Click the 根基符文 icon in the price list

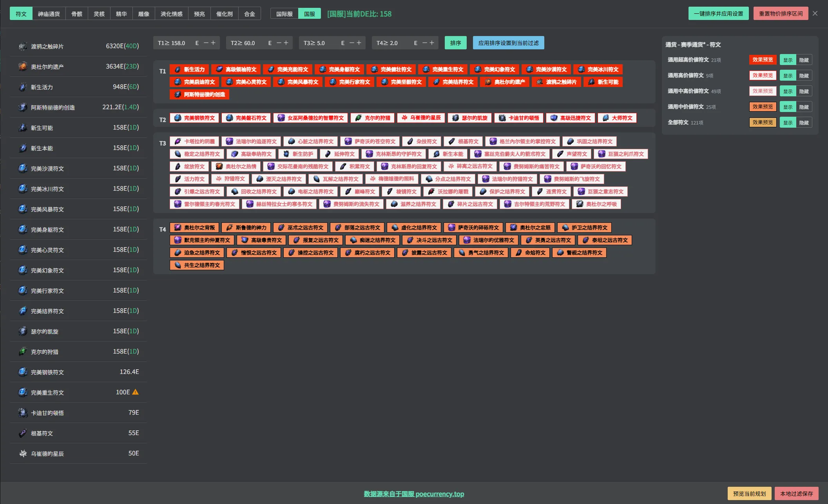(23, 433)
